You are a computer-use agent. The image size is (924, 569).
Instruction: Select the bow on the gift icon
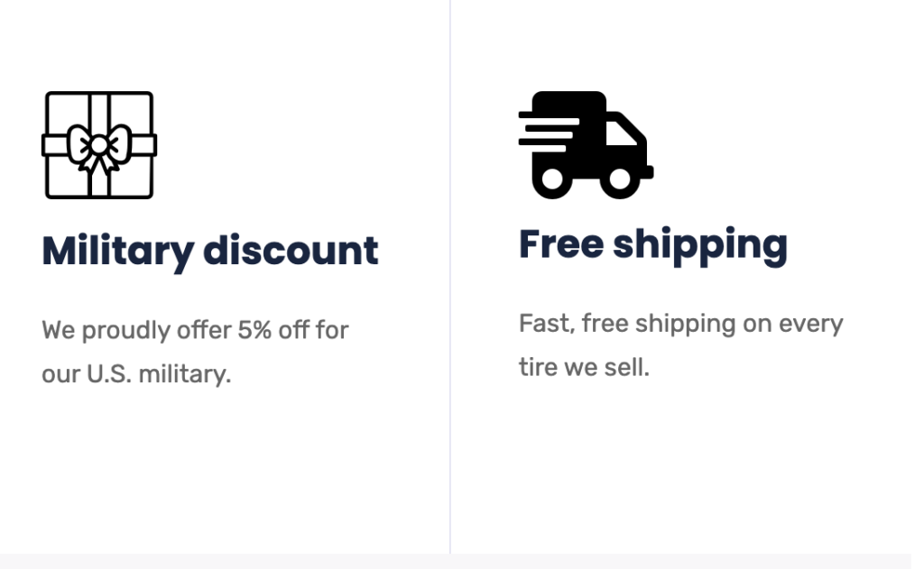tap(99, 148)
